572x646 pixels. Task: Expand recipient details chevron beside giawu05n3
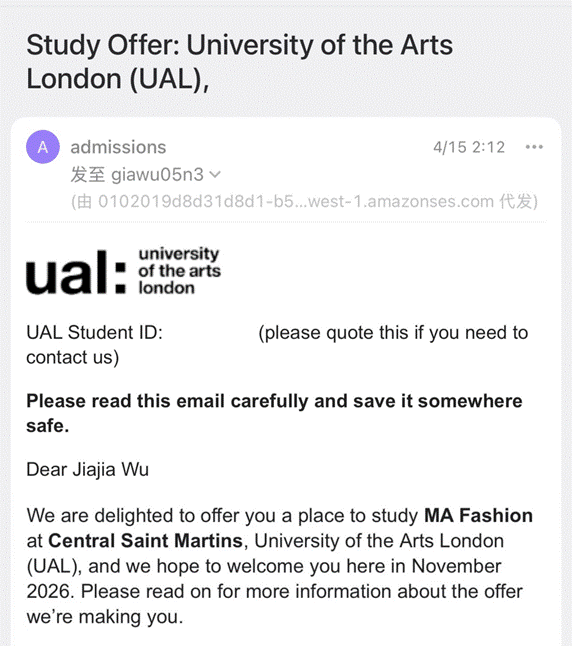click(x=215, y=175)
